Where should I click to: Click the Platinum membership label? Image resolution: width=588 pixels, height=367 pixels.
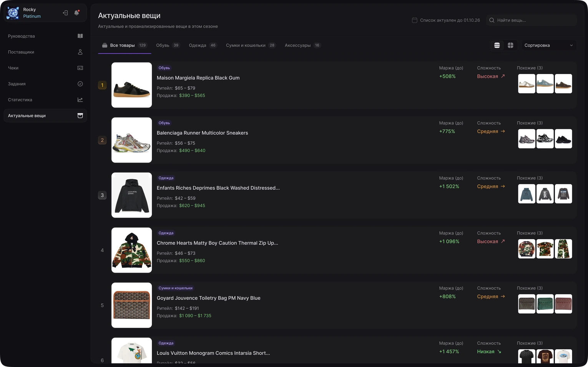point(32,17)
